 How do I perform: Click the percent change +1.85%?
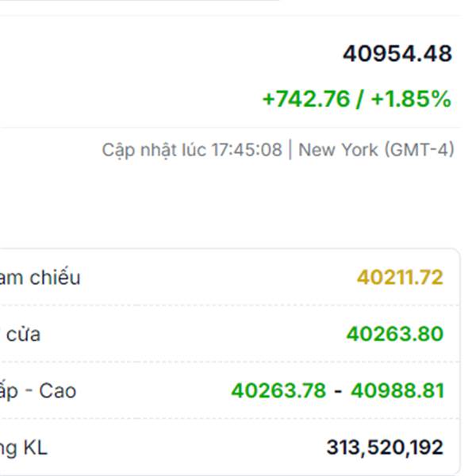coord(411,99)
